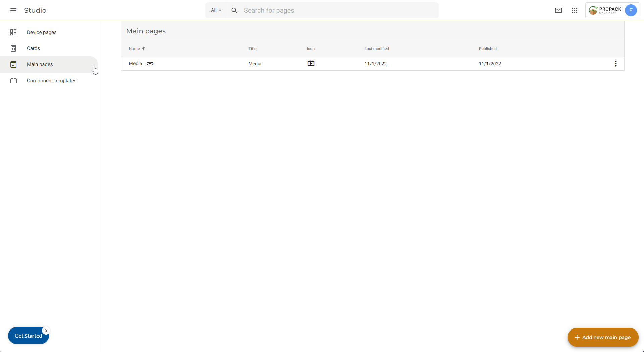Viewport: 644px width, 352px height.
Task: Sort by Name column arrow
Action: click(144, 49)
